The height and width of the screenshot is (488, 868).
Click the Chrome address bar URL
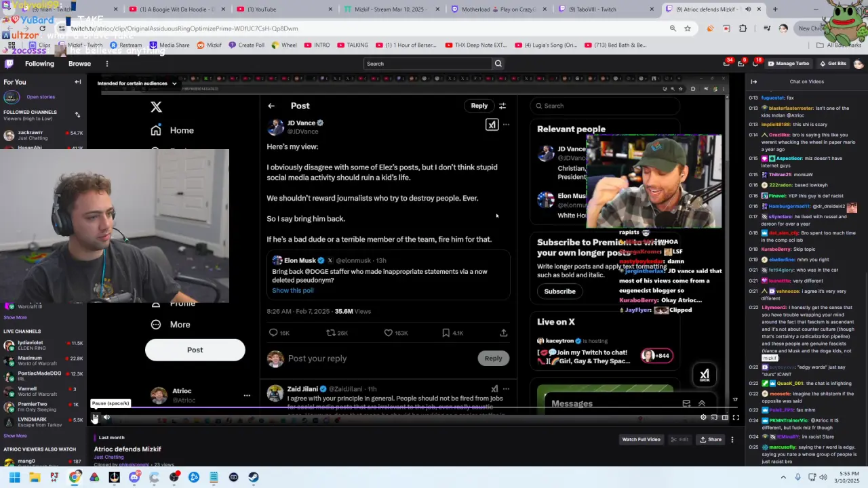[x=184, y=28]
